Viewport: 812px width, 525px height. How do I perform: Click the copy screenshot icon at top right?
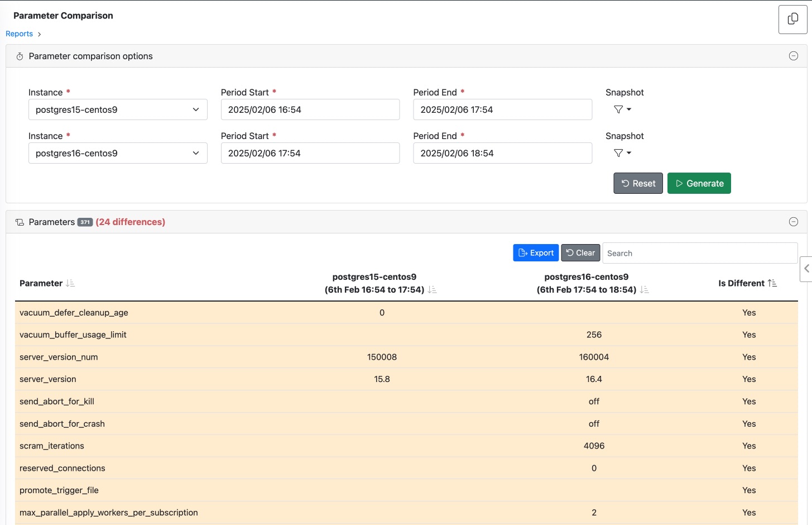point(792,18)
